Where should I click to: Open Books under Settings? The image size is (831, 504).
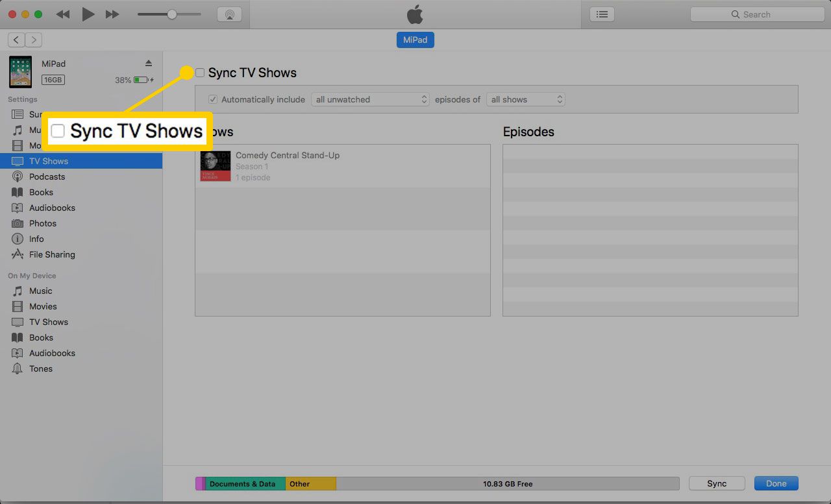click(81, 192)
